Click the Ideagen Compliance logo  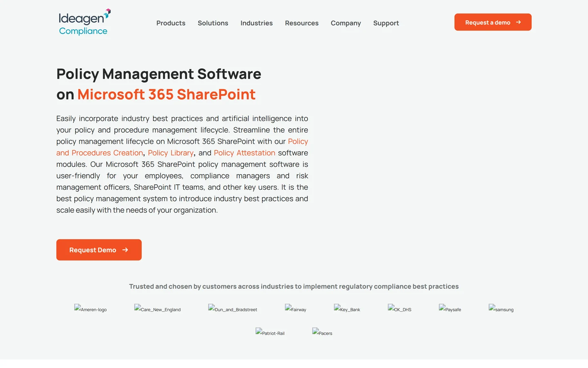pos(85,22)
